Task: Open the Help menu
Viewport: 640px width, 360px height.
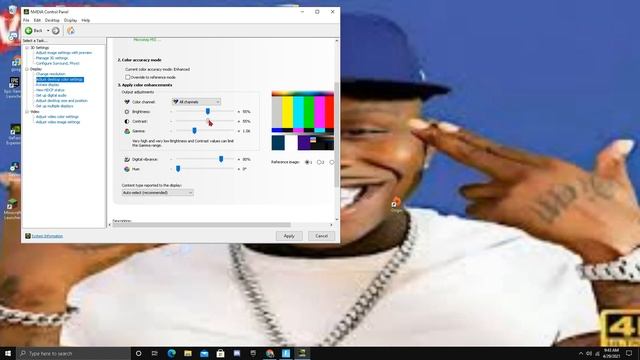Action: click(86, 20)
